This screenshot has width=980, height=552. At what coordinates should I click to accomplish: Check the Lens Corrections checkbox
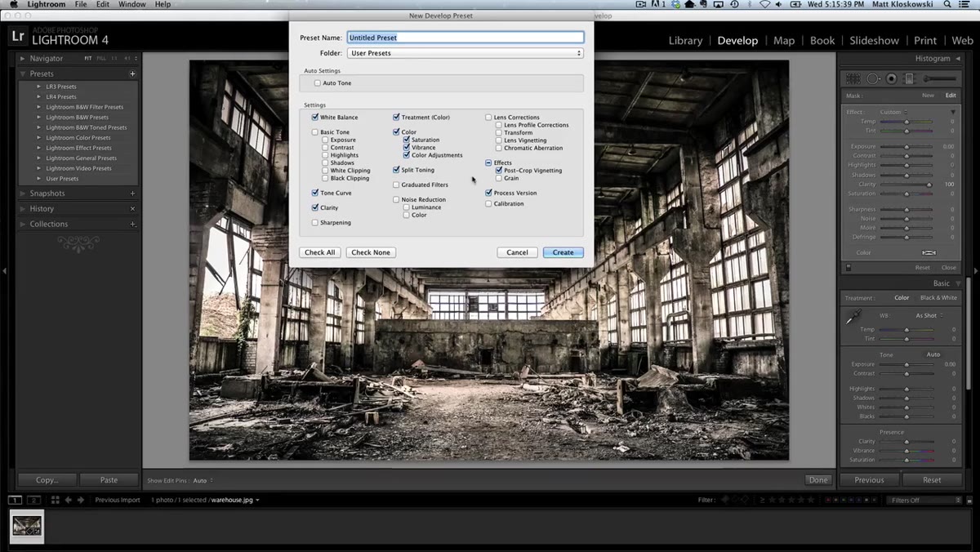tap(488, 118)
